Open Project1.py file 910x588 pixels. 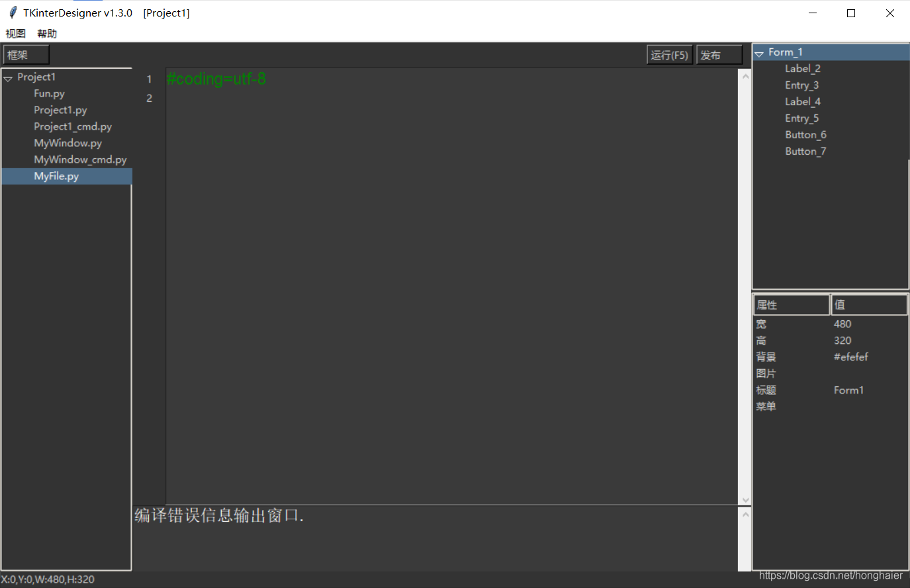coord(60,110)
